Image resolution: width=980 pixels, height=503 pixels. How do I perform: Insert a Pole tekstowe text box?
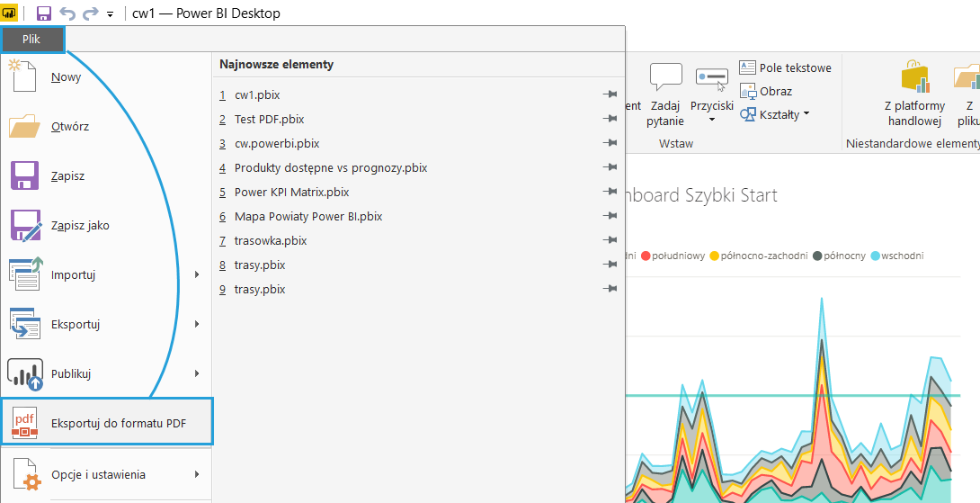(785, 67)
